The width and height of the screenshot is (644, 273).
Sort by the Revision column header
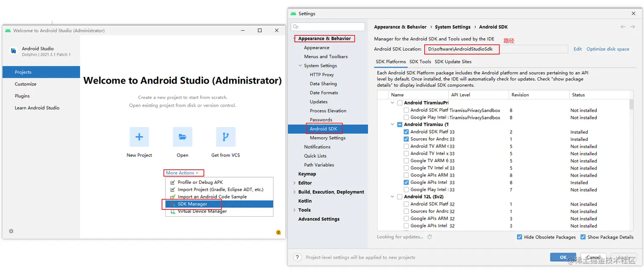pos(539,95)
